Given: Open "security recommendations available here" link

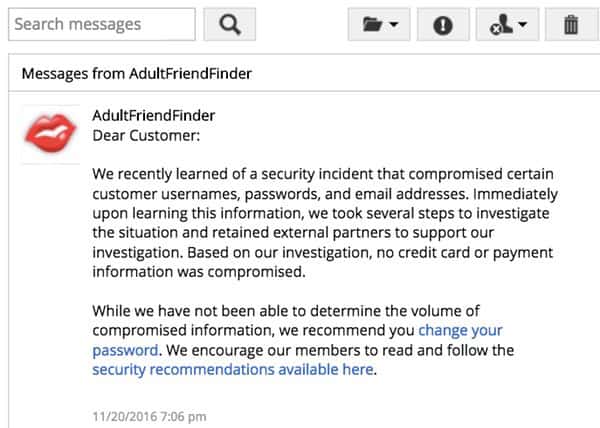Looking at the screenshot, I should 233,369.
